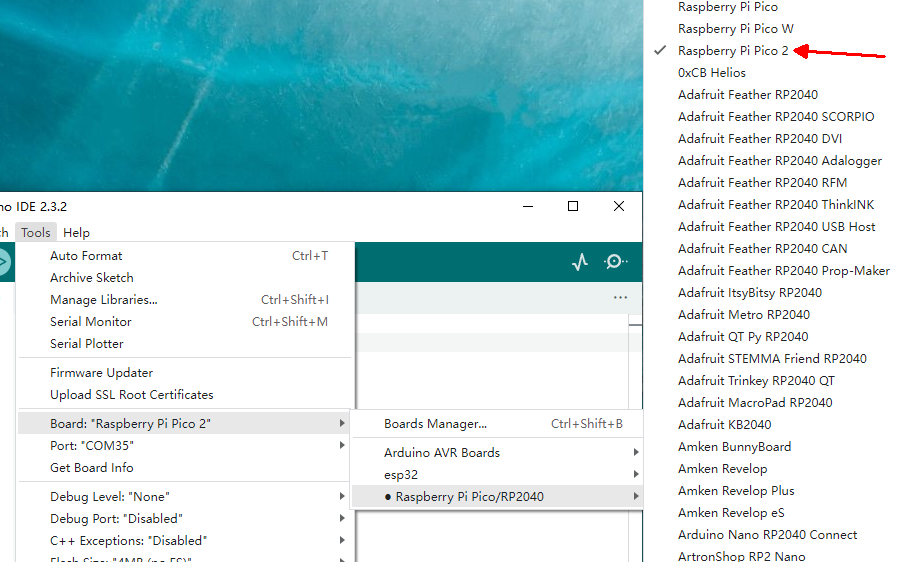
Task: Pick Adafruit Feather RP2040 DVI
Action: coord(760,139)
